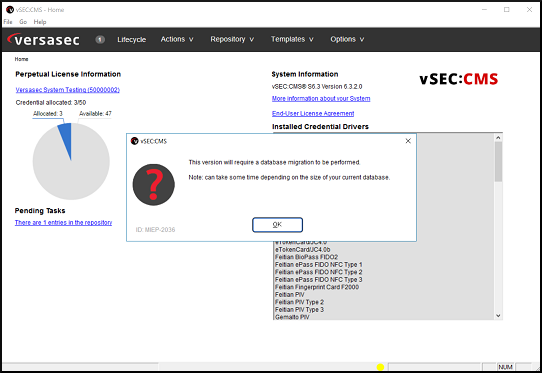Click the vSEC:CMS app icon in title bar
This screenshot has width=542, height=373.
[x=10, y=10]
